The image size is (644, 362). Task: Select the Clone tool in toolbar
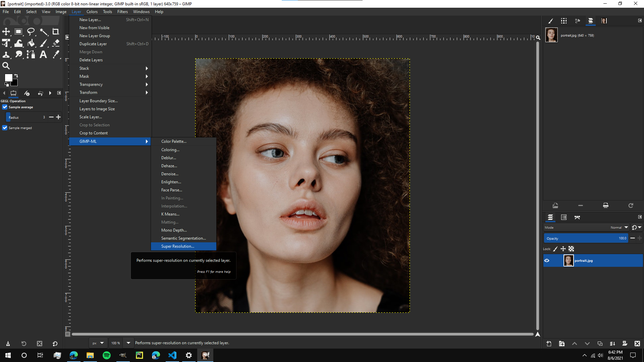pyautogui.click(x=6, y=54)
